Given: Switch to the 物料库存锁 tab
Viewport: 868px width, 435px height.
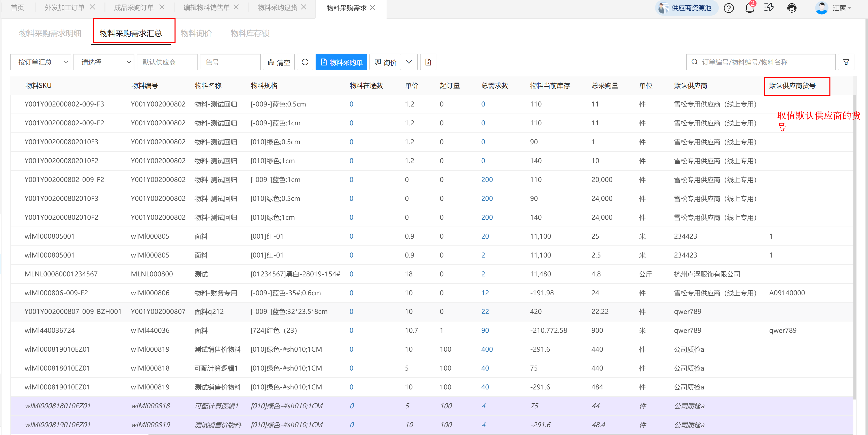Looking at the screenshot, I should click(x=250, y=33).
